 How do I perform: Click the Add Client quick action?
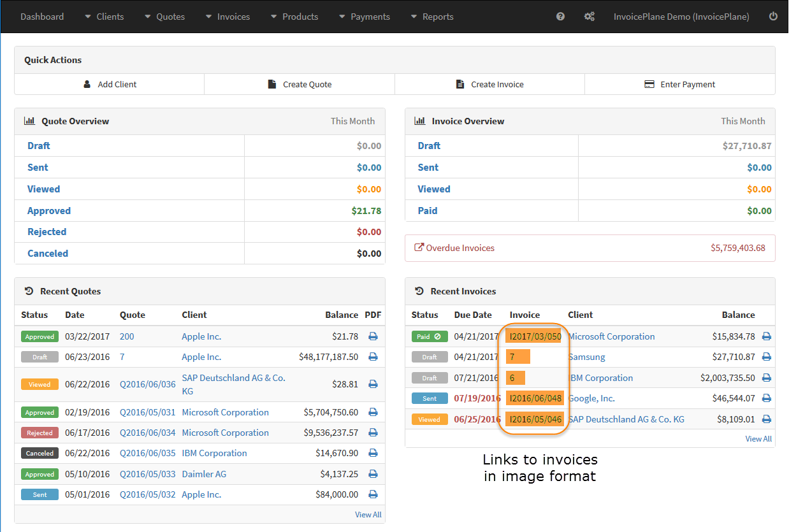[110, 84]
